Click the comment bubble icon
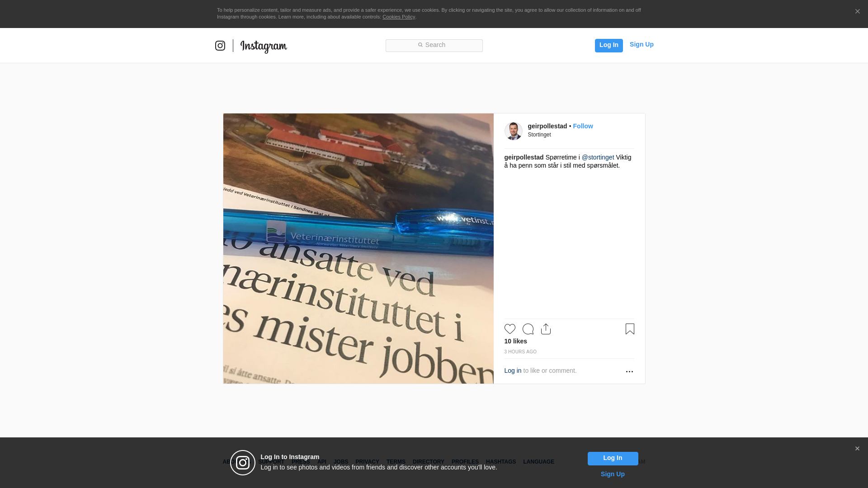The height and width of the screenshot is (488, 868). coord(528,329)
